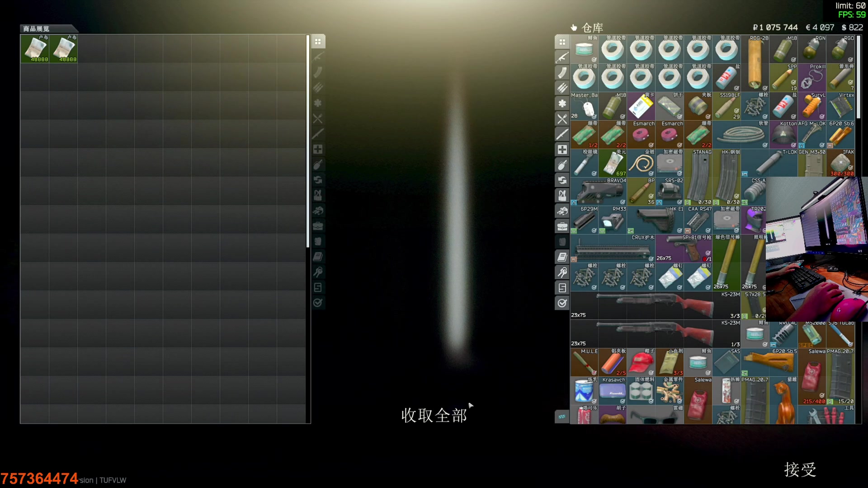Select the BRAVO4 scope item

(x=599, y=192)
